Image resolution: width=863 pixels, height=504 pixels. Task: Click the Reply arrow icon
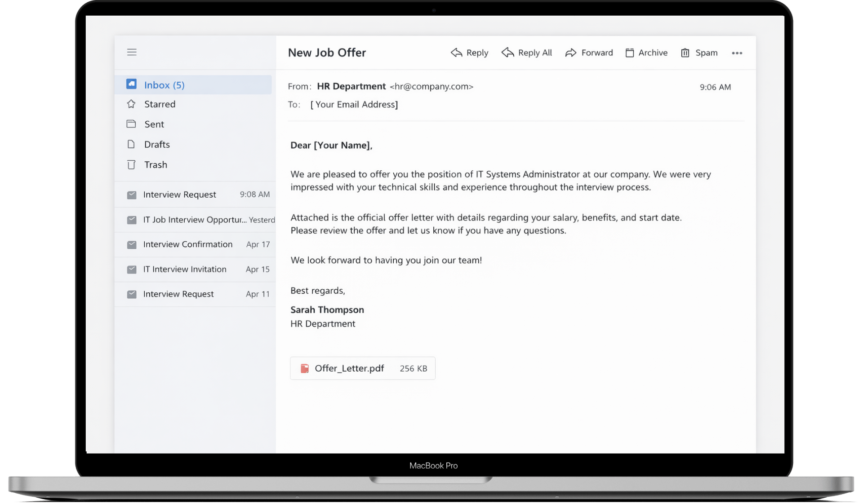(456, 53)
